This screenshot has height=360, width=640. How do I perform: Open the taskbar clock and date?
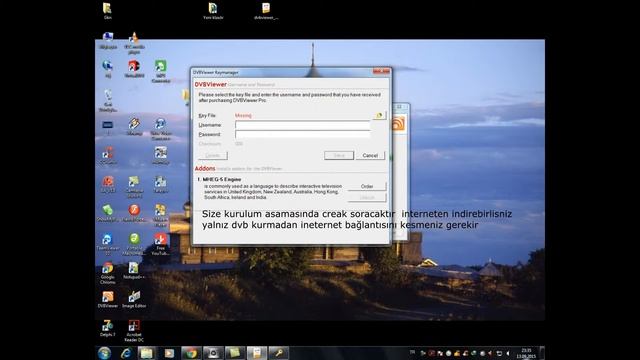pyautogui.click(x=526, y=353)
